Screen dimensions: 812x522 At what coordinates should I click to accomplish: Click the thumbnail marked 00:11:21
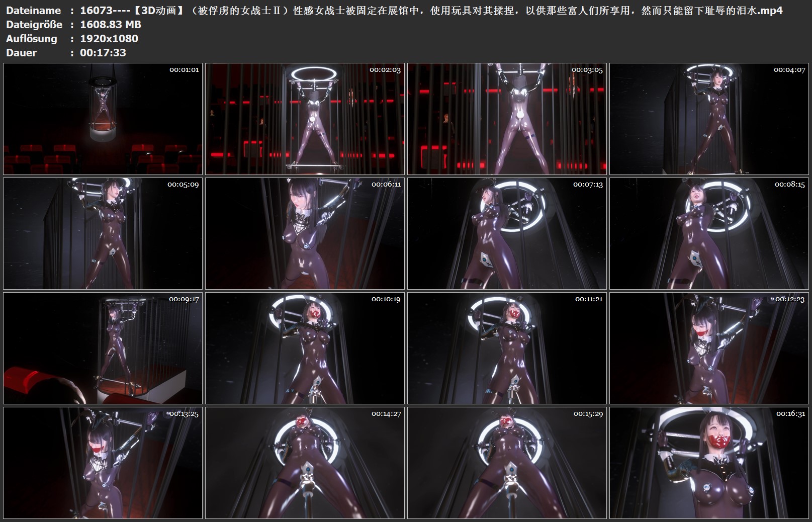(x=507, y=348)
